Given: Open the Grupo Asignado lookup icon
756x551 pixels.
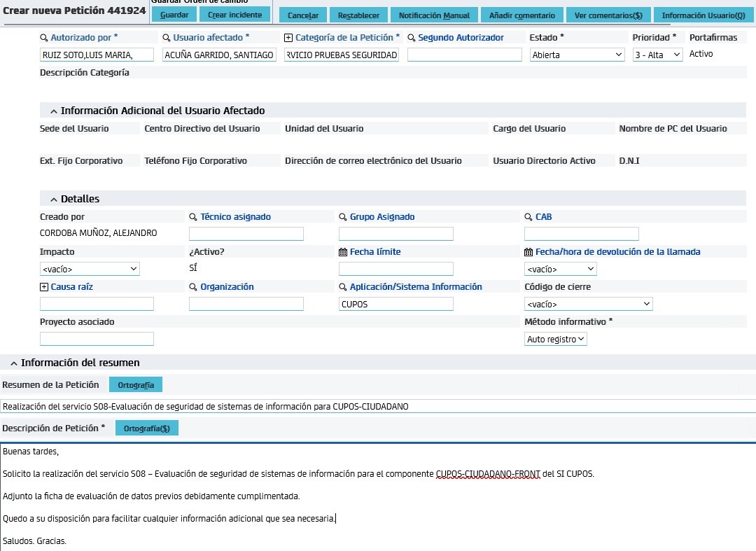Looking at the screenshot, I should click(x=342, y=216).
